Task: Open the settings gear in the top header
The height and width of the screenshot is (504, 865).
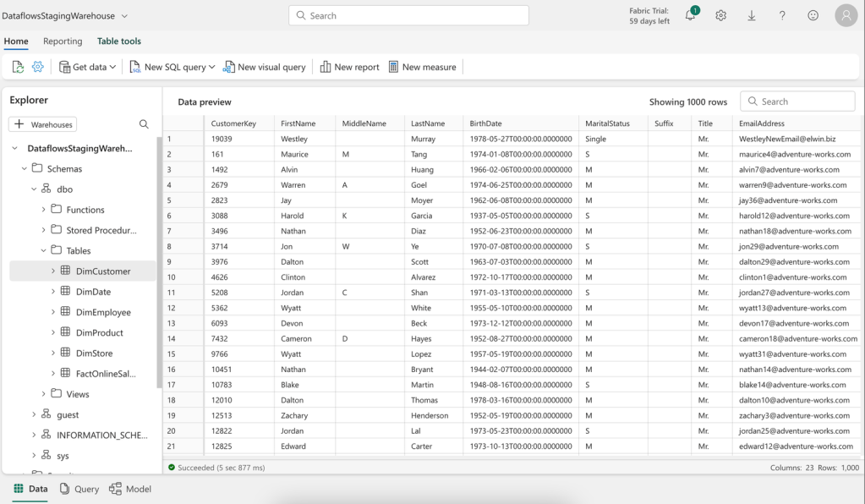Action: (720, 15)
